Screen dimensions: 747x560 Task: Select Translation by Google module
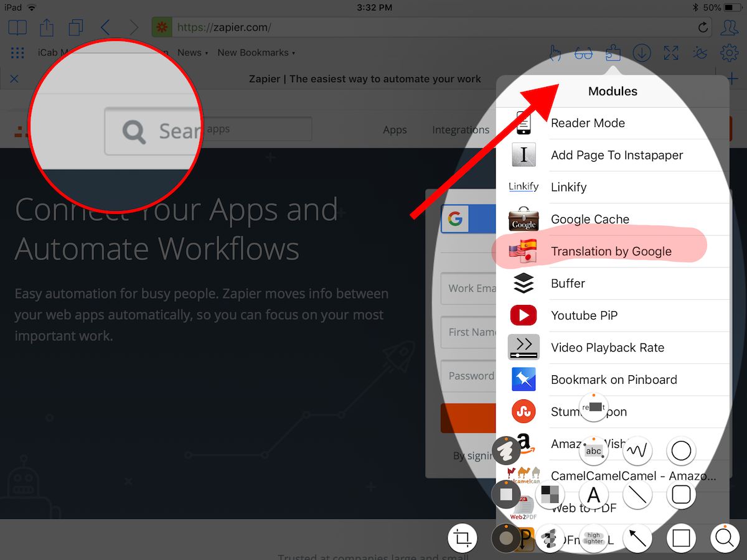613,251
